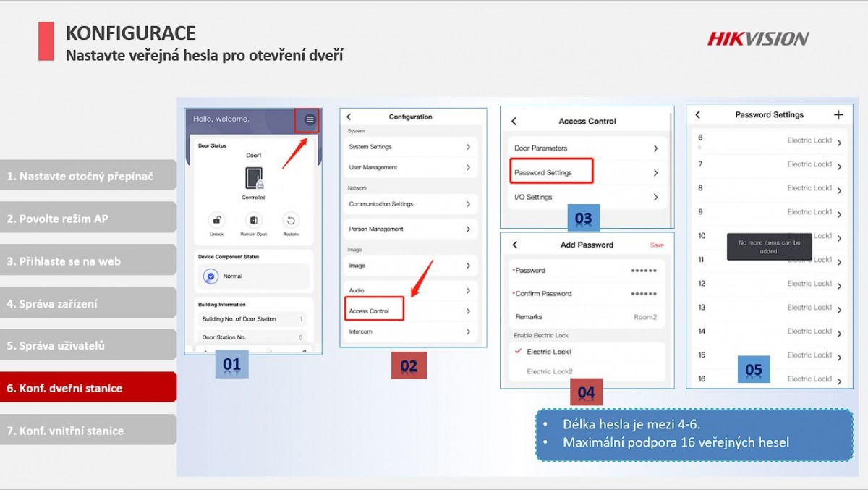Click the red Save button

click(656, 245)
